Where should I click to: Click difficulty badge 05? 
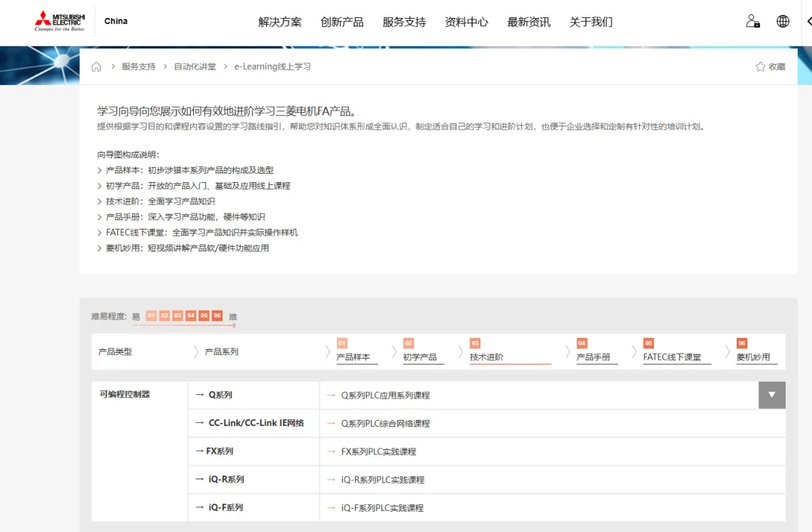point(204,315)
